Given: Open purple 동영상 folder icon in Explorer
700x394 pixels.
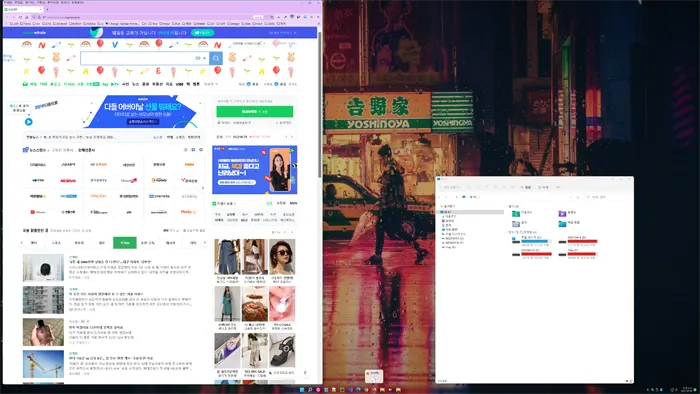Looking at the screenshot, I should click(562, 213).
